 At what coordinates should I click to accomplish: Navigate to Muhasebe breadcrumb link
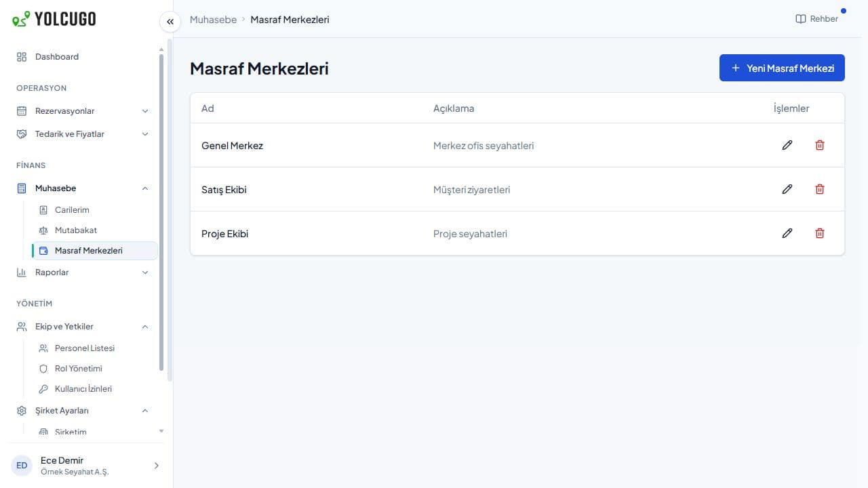tap(213, 20)
